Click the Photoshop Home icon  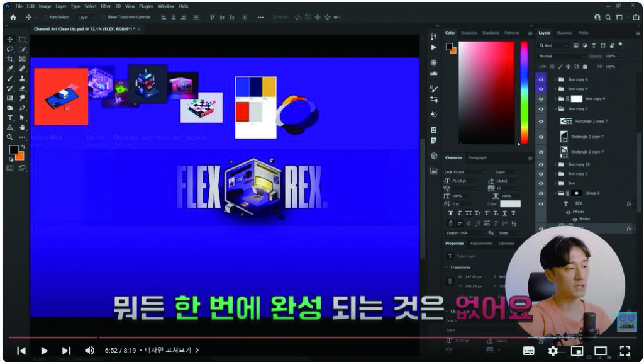(13, 17)
